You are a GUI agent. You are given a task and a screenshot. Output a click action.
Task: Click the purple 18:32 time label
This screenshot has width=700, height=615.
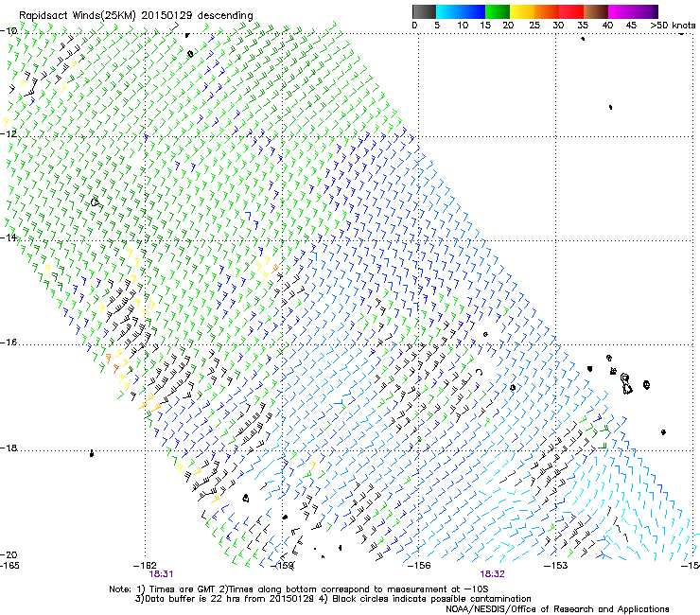pyautogui.click(x=493, y=574)
